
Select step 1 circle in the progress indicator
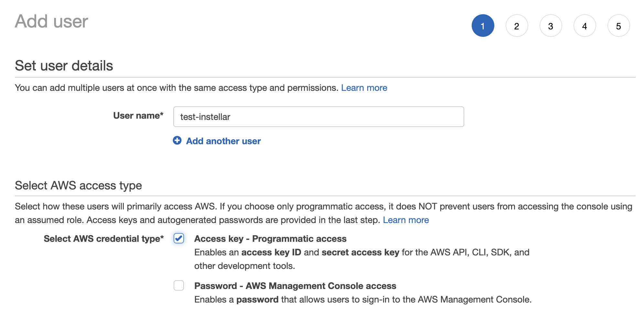483,26
